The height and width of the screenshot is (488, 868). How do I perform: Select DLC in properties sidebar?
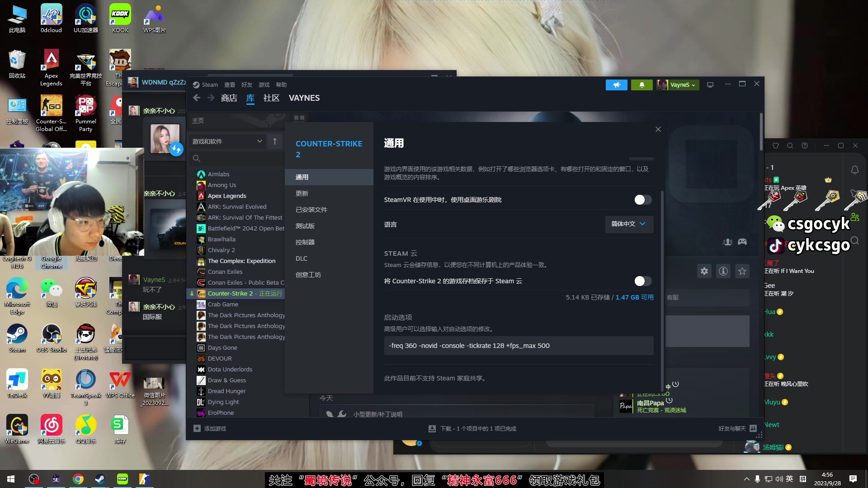pyautogui.click(x=329, y=258)
